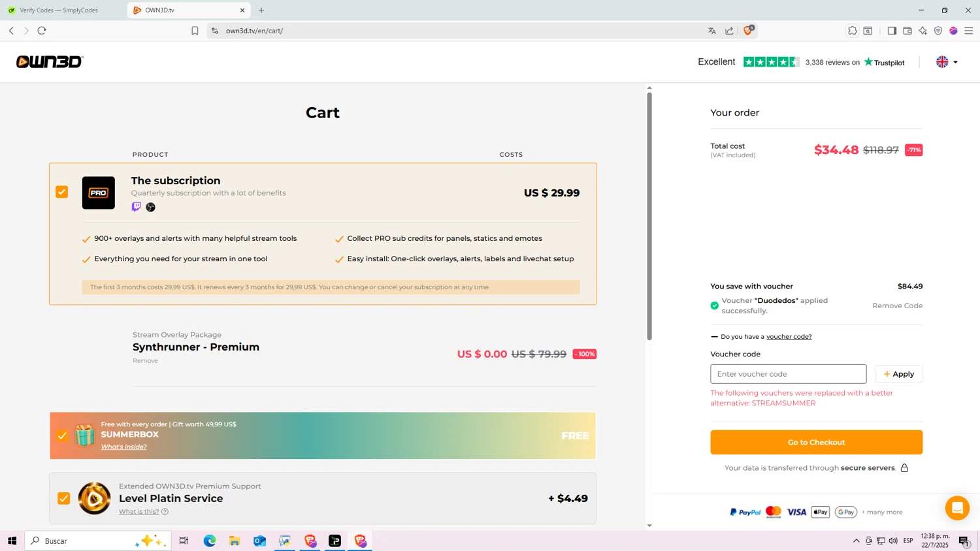The height and width of the screenshot is (551, 980).
Task: Click the PayPal payment icon
Action: pos(745,512)
